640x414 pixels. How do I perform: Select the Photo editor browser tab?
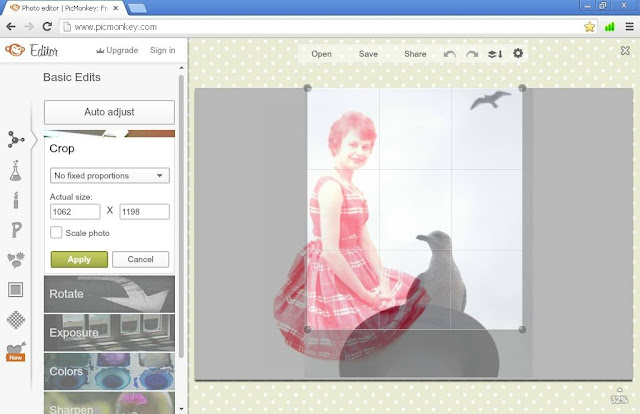[x=65, y=8]
